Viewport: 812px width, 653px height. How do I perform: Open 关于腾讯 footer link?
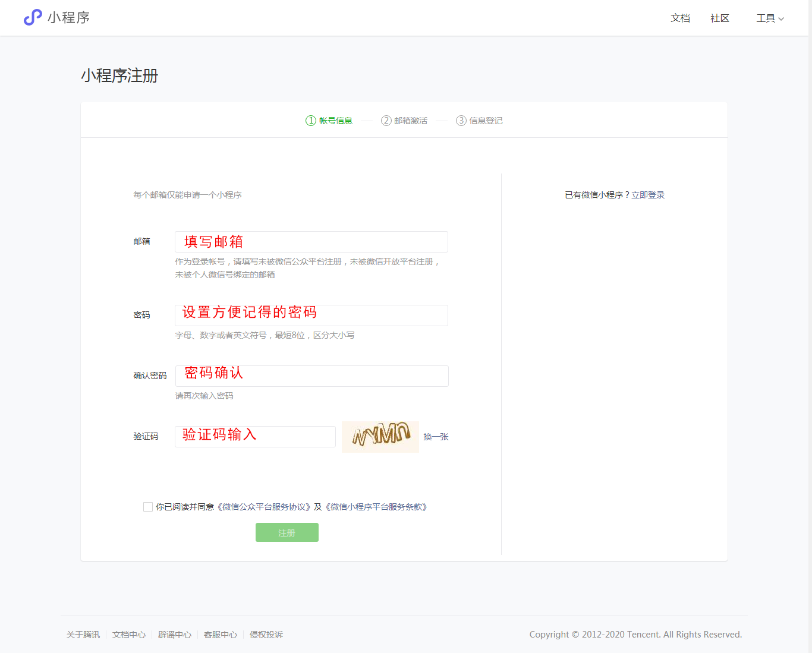83,635
